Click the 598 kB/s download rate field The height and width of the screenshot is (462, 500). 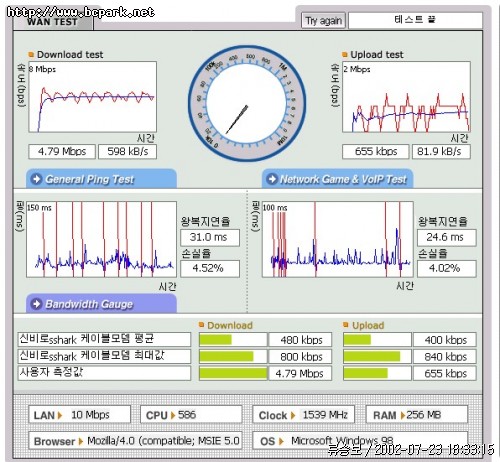coord(127,152)
